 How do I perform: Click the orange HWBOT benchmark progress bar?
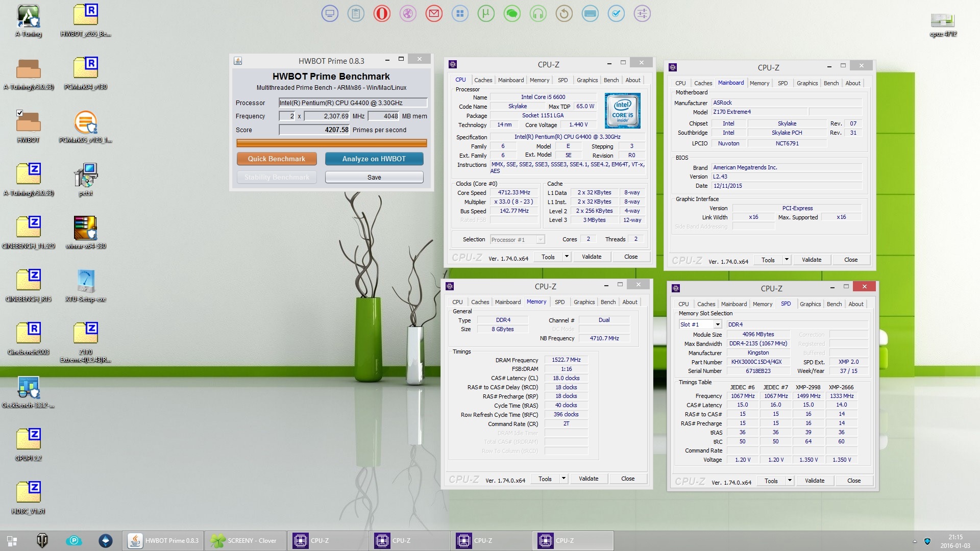[x=332, y=143]
